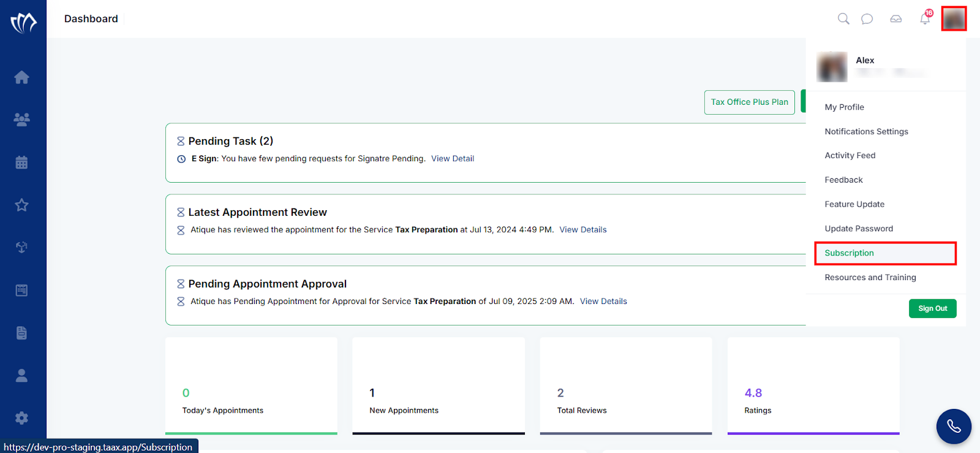This screenshot has height=453, width=980.
Task: Open the New Appointments card
Action: coord(439,386)
